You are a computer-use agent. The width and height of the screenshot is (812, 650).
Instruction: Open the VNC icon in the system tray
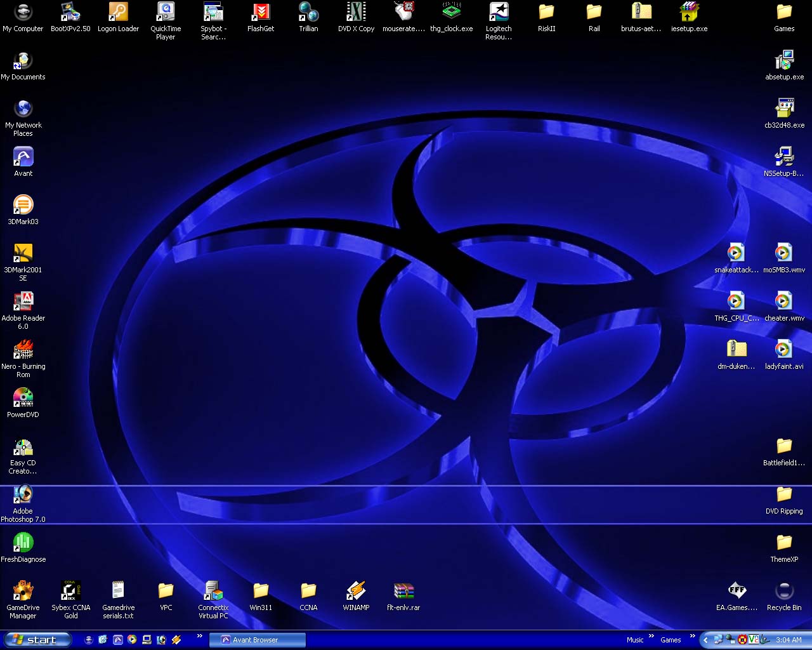(754, 640)
